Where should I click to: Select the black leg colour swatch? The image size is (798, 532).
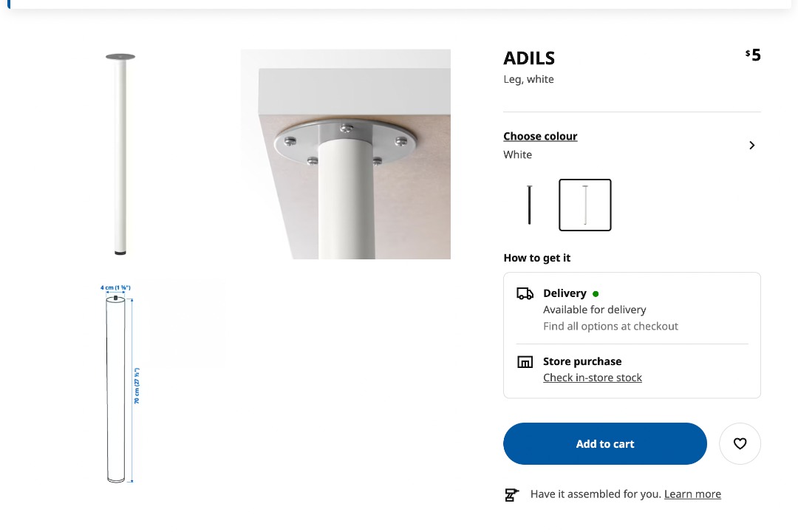[x=530, y=205]
